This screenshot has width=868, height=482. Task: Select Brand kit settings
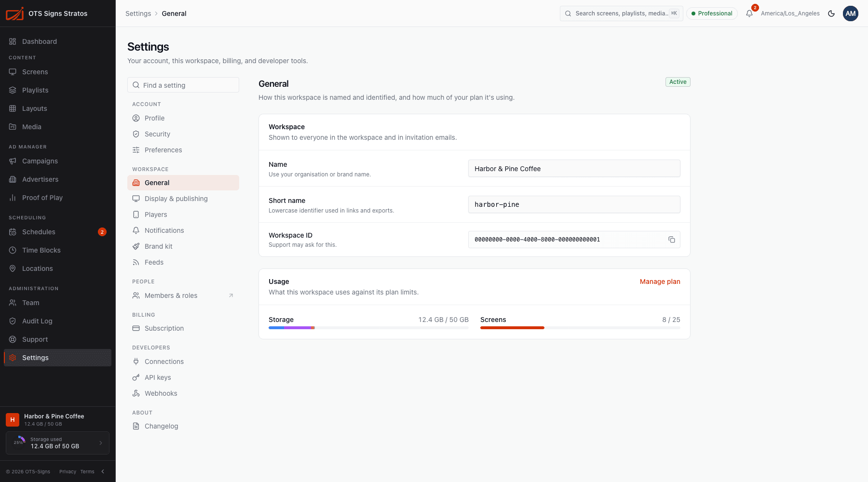(183, 246)
